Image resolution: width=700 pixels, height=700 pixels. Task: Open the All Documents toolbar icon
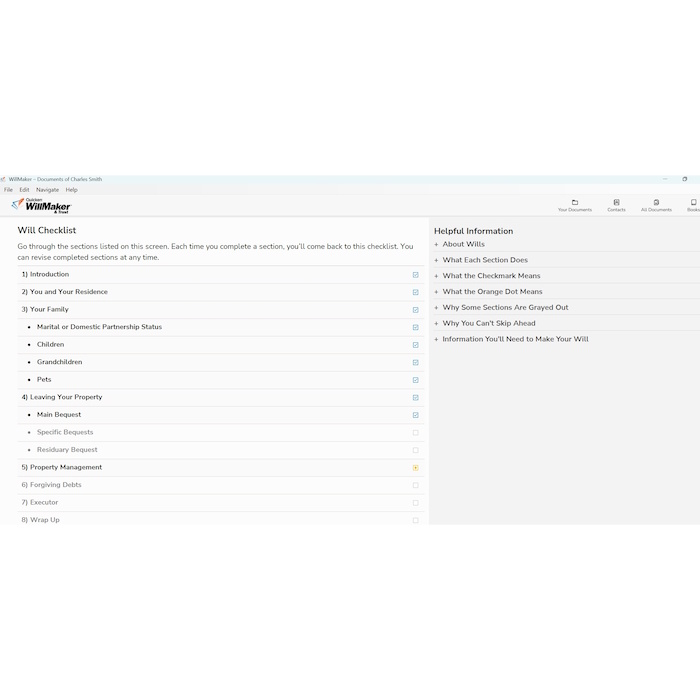click(x=656, y=205)
